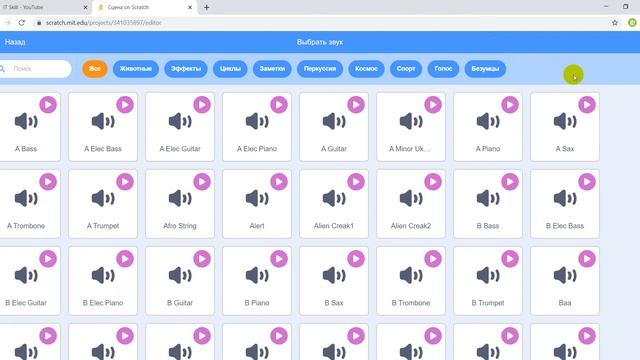Viewport: 640px width, 360px height.
Task: Choose the Baa speaker icon
Action: 565,276
